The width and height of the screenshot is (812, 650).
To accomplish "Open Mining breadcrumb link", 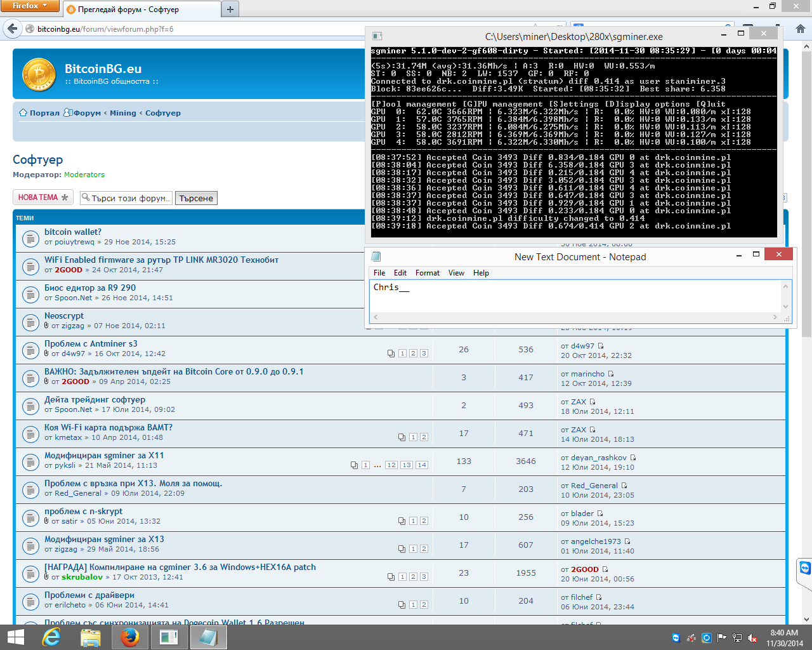I will pyautogui.click(x=123, y=113).
